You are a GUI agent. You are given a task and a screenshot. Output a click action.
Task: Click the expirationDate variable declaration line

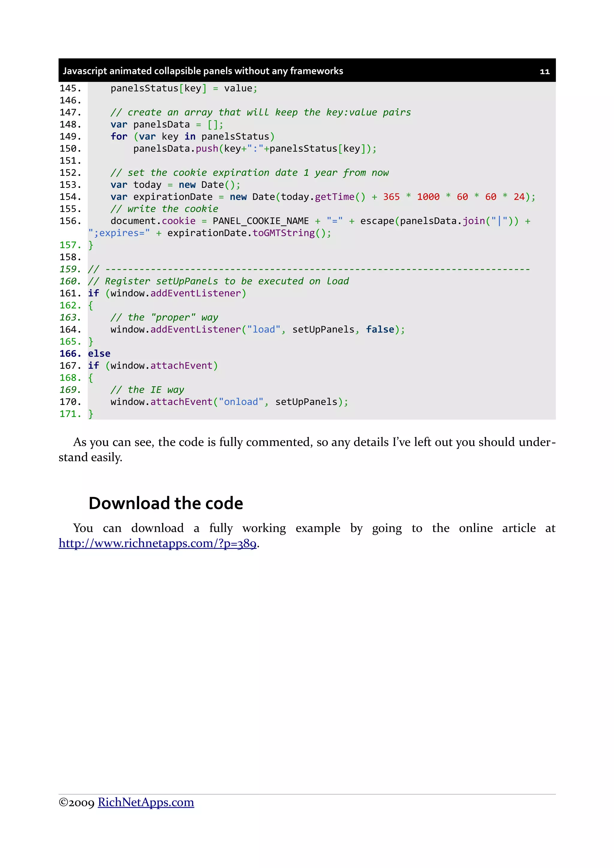[322, 197]
